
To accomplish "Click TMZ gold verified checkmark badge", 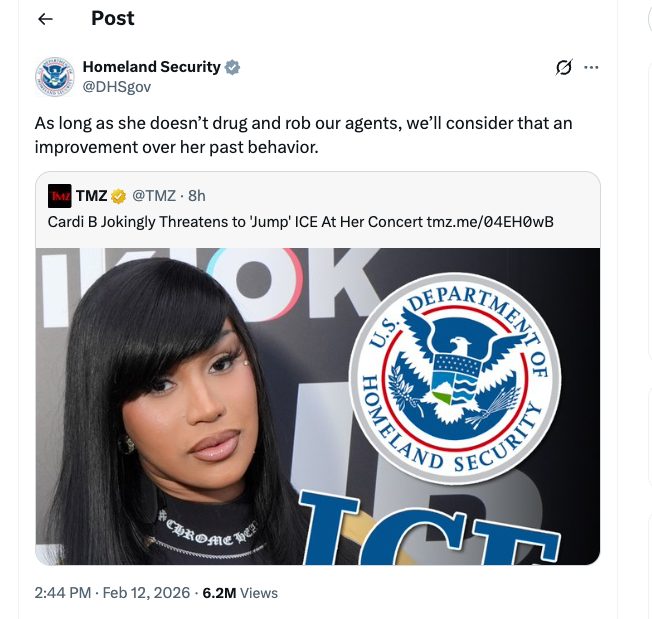I will [x=119, y=196].
